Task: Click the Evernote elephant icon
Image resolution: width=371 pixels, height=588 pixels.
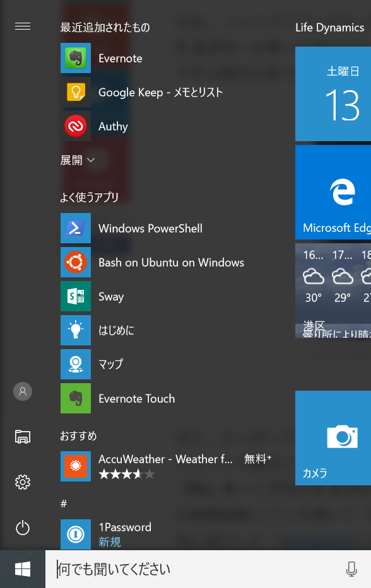Action: click(76, 58)
